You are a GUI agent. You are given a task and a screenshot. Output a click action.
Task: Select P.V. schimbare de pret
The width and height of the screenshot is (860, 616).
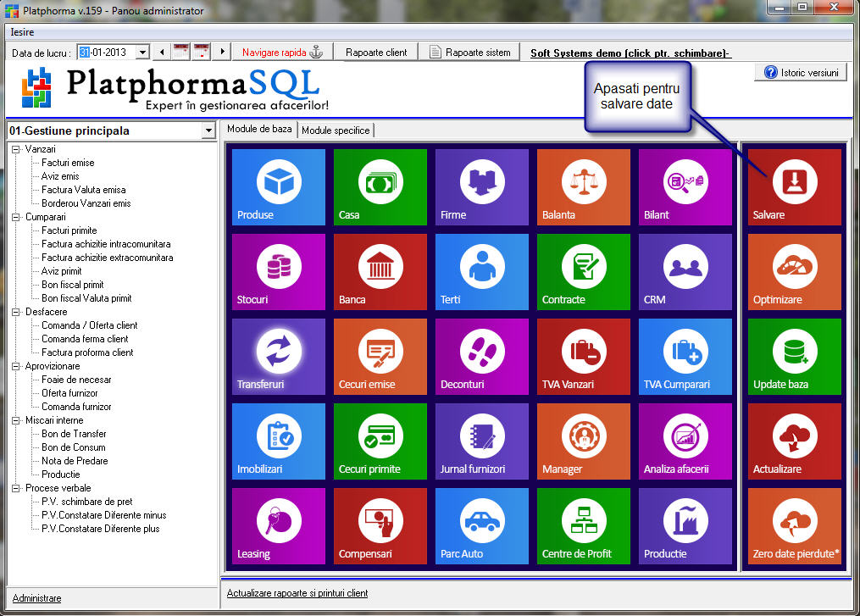87,502
